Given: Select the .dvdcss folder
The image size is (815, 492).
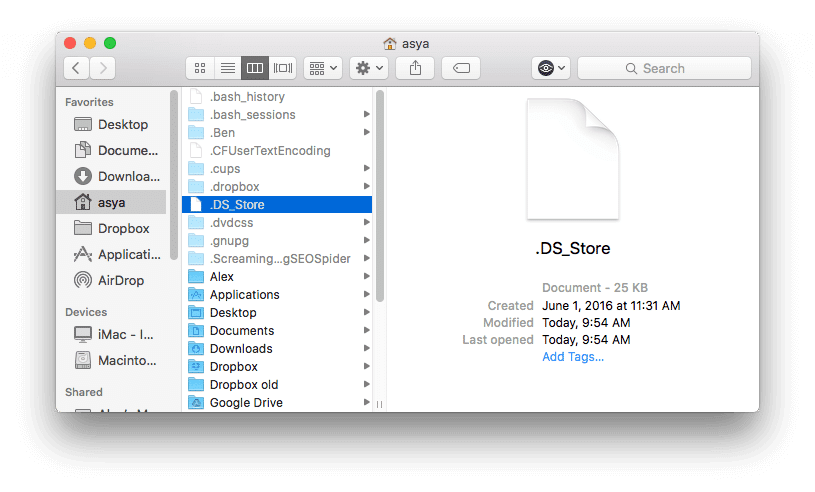Looking at the screenshot, I should point(277,223).
